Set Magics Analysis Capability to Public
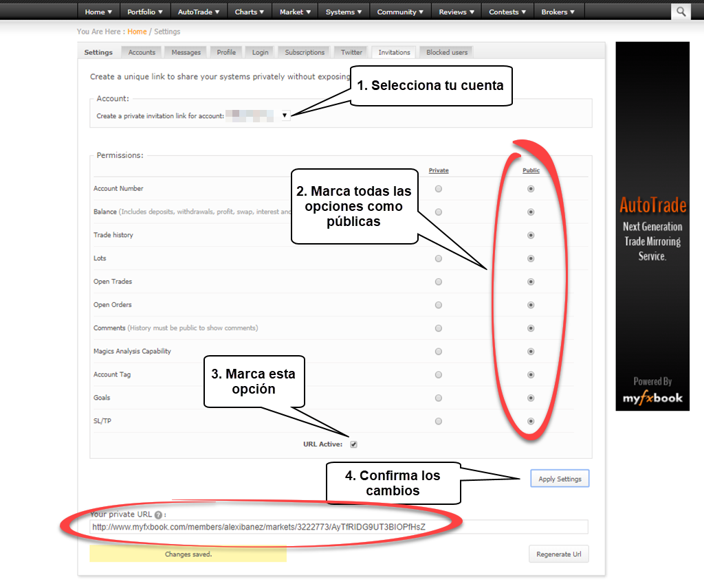 click(531, 352)
